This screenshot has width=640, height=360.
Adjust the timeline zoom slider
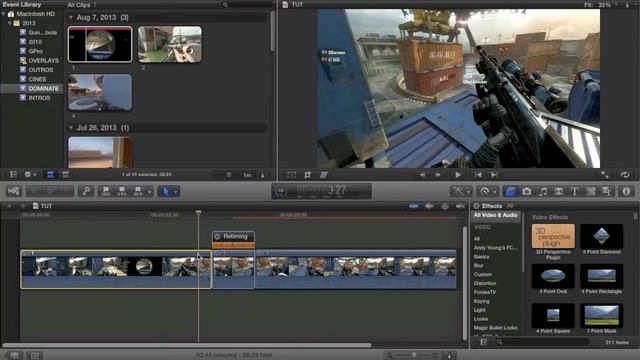click(x=414, y=355)
